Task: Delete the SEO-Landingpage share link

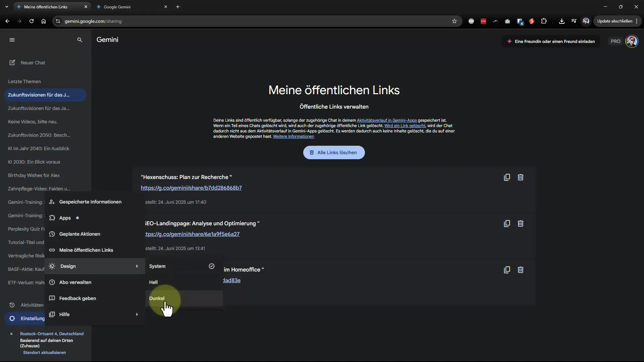Action: (x=520, y=224)
